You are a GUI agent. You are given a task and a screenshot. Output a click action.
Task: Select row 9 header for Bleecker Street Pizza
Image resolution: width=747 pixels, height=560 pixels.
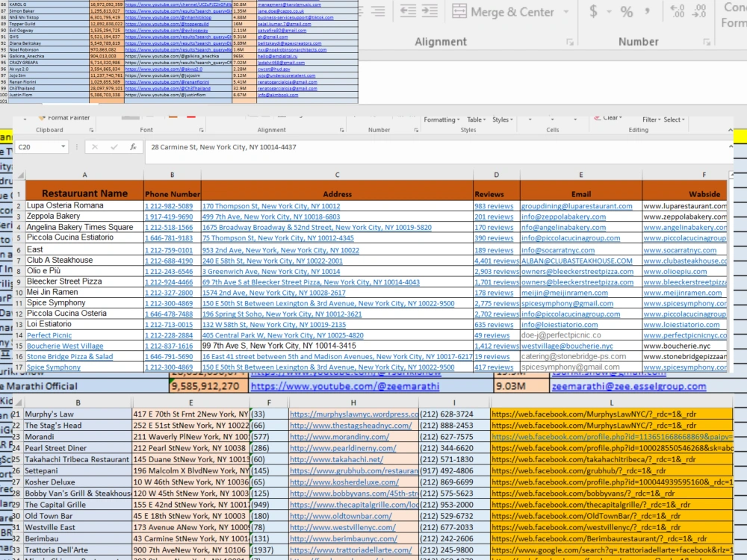(19, 282)
